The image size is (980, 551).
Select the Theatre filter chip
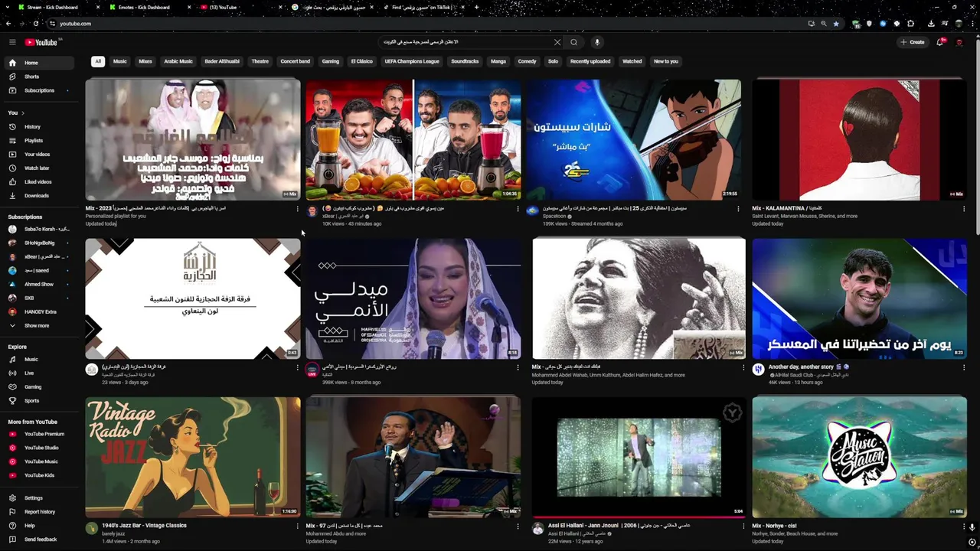coord(260,61)
